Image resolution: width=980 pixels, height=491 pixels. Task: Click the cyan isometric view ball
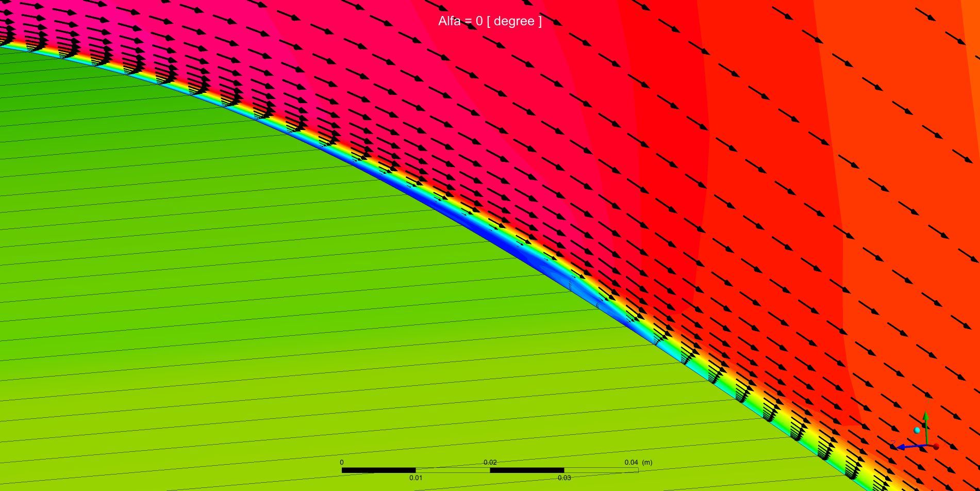click(917, 430)
